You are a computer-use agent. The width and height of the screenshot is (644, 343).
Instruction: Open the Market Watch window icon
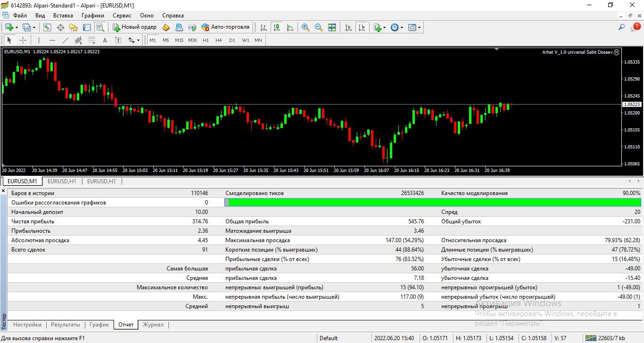pos(47,27)
